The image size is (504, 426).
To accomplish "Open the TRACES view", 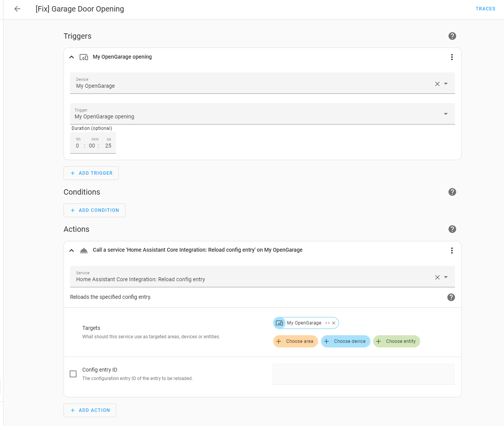I will point(485,8).
